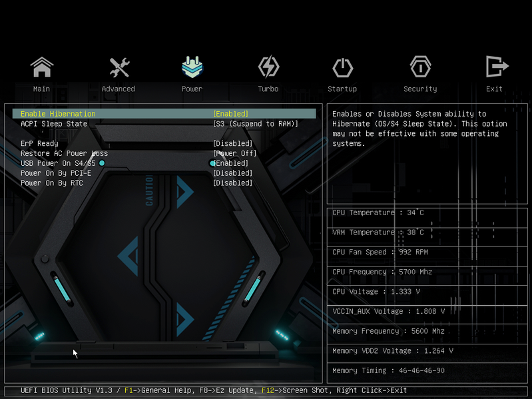Click the Advanced wrench and screwdriver icon

[119, 67]
